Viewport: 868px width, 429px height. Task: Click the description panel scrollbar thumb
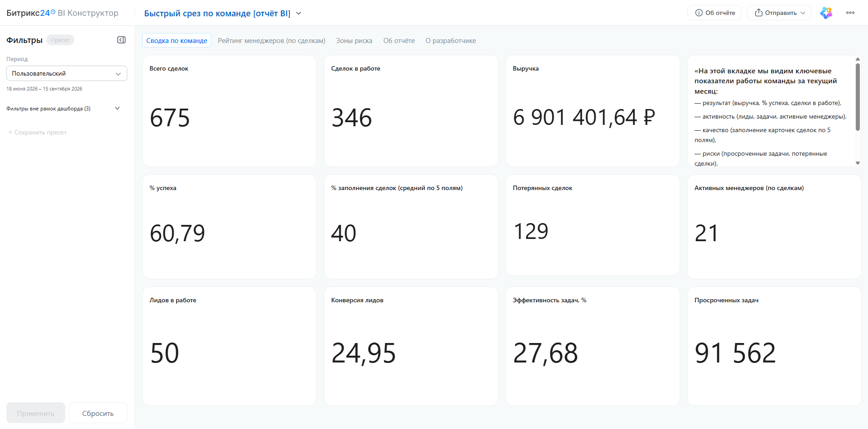pyautogui.click(x=858, y=97)
